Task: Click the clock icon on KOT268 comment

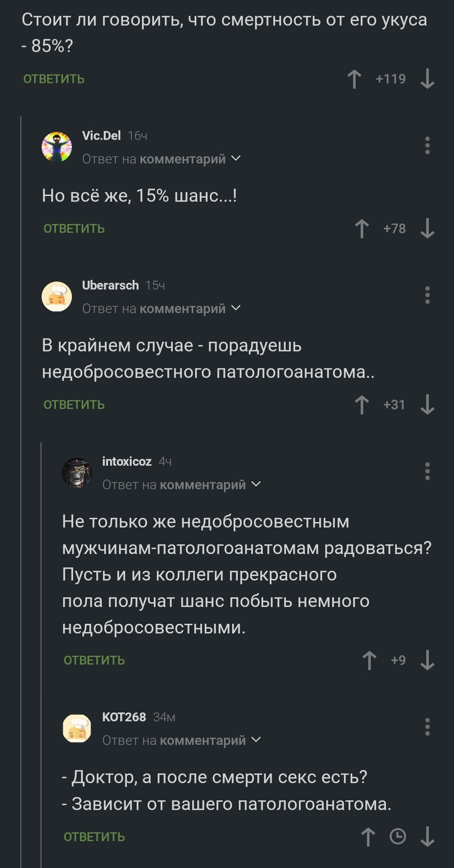Action: click(x=398, y=836)
